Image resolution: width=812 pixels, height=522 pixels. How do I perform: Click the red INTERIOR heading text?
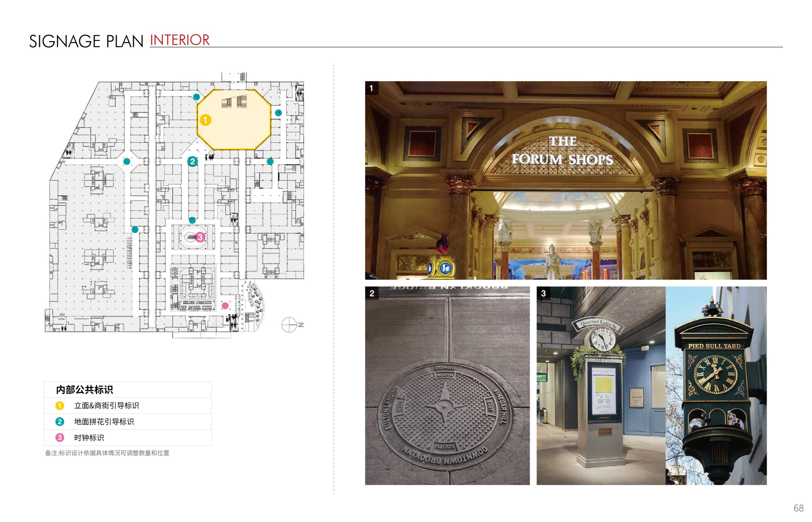[x=180, y=40]
